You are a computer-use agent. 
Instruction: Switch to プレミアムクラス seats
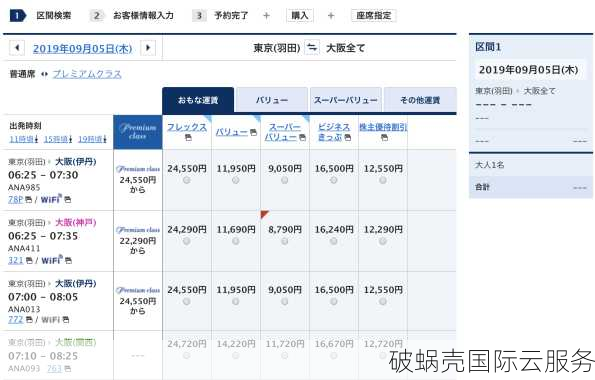[87, 74]
